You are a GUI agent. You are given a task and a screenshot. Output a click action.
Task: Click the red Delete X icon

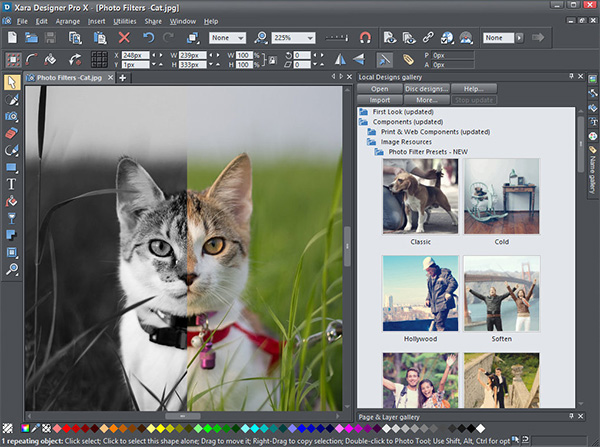(x=125, y=38)
